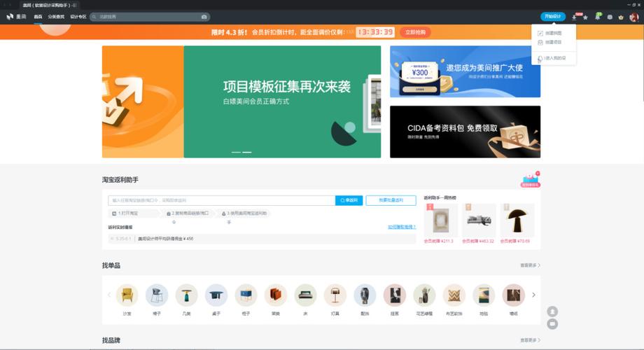Click the camera image-search icon
644x350 pixels.
[204, 17]
